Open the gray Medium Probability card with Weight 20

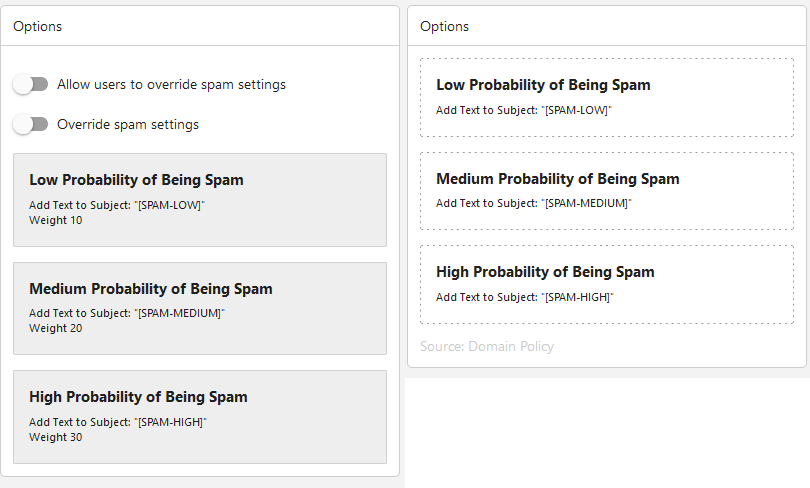[199, 308]
